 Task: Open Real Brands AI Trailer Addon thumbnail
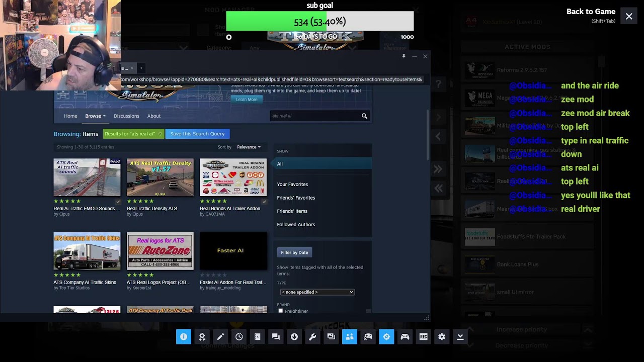[x=233, y=177]
